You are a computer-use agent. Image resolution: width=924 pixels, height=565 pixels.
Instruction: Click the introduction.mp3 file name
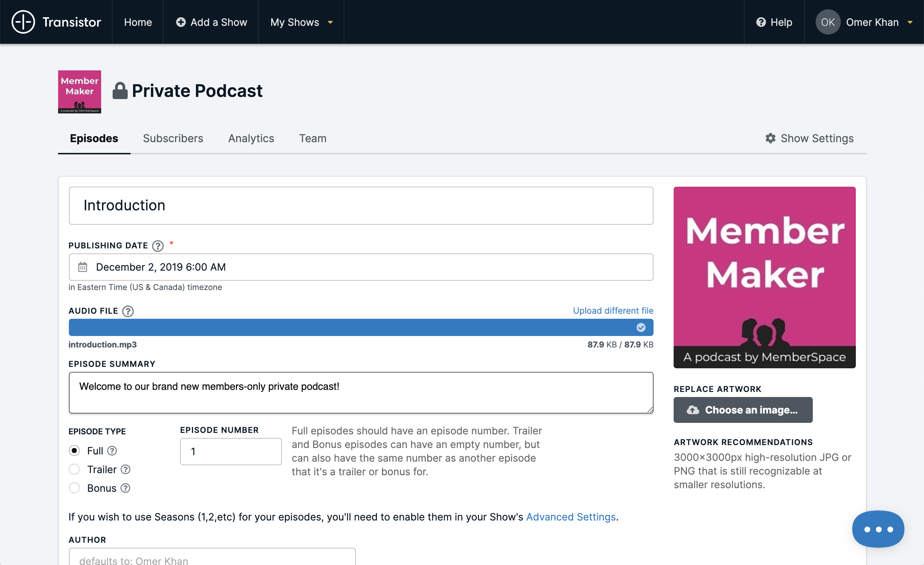[102, 344]
